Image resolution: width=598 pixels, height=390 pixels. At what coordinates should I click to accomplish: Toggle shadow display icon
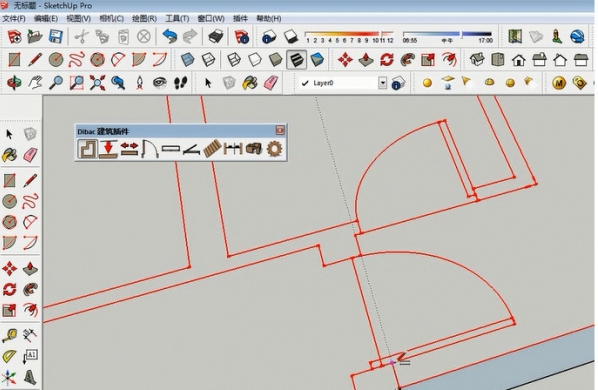tap(290, 37)
